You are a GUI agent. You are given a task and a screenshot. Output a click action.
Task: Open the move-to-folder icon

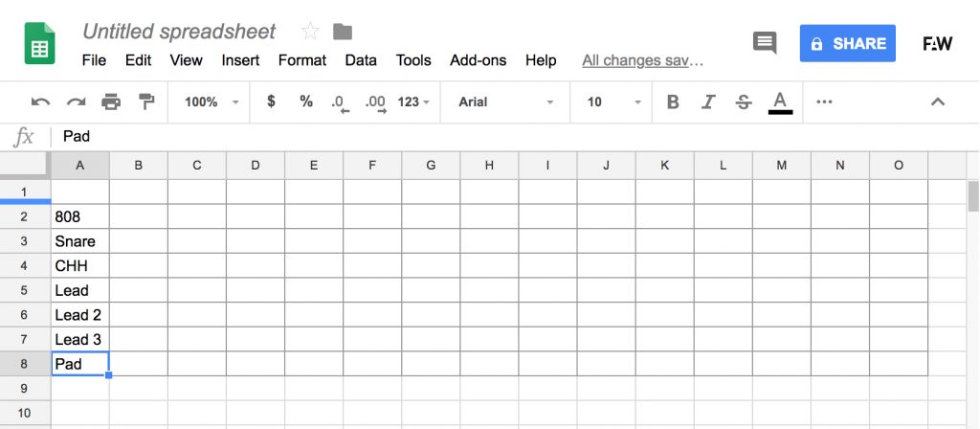coord(343,32)
